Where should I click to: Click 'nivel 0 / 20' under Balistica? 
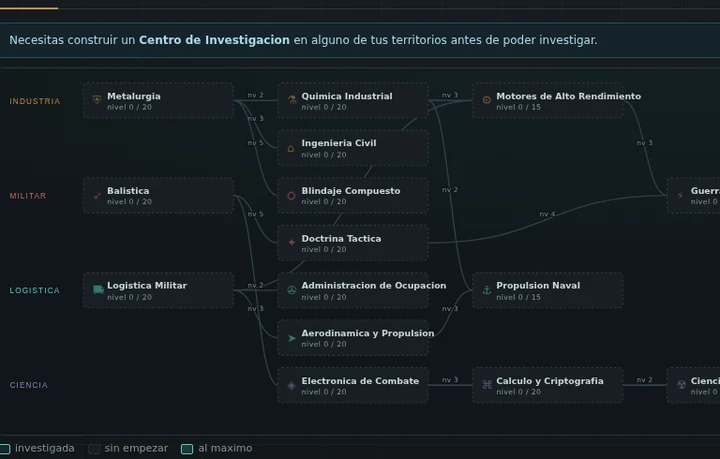(x=129, y=202)
